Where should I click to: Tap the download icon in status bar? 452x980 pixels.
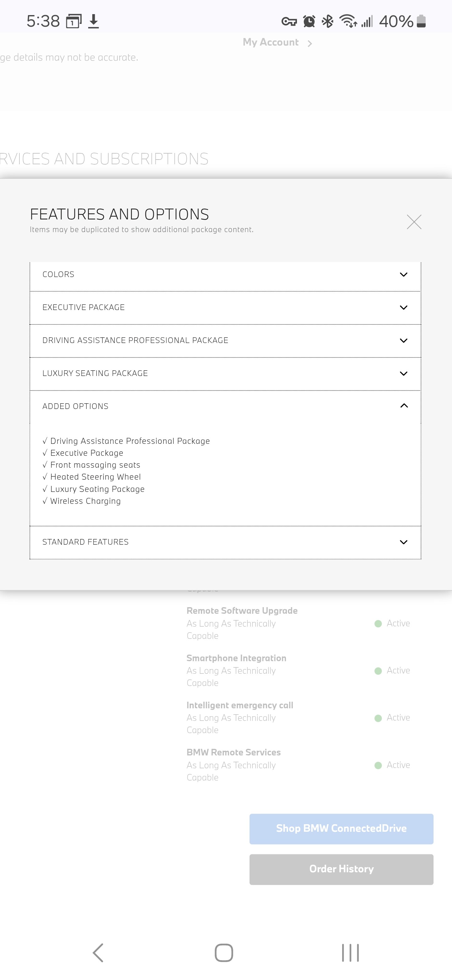[94, 21]
